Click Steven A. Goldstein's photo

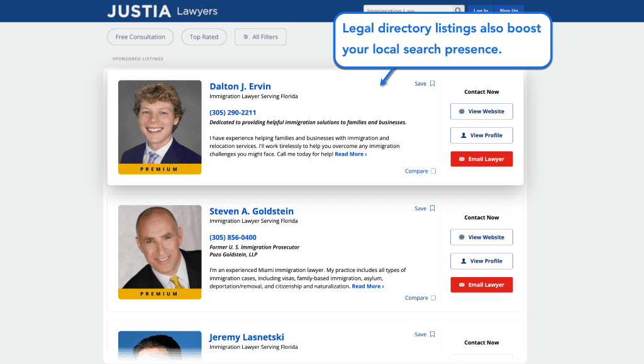tap(160, 247)
